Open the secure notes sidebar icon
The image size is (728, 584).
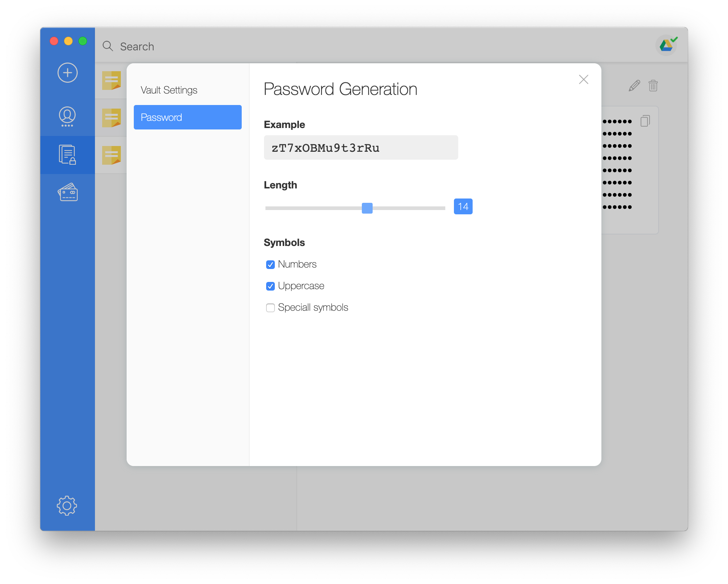[x=67, y=155]
